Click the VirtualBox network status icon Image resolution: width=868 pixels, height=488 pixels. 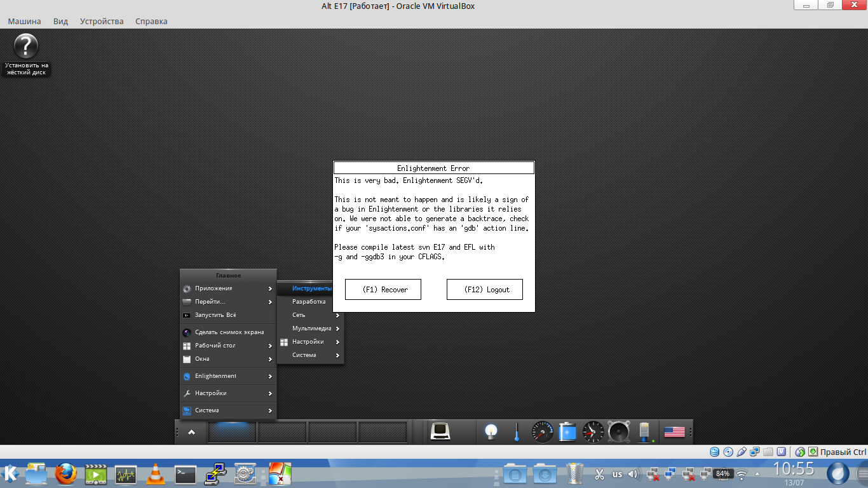click(x=755, y=452)
